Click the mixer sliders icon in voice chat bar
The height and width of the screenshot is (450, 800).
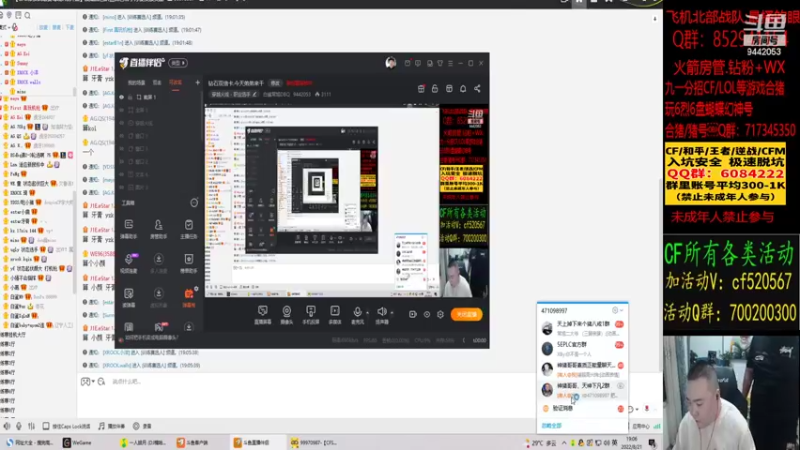[x=31, y=426]
